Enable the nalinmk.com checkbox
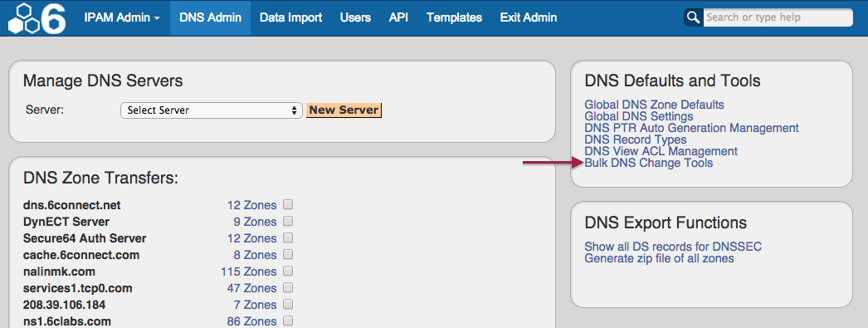Image resolution: width=868 pixels, height=328 pixels. point(288,271)
